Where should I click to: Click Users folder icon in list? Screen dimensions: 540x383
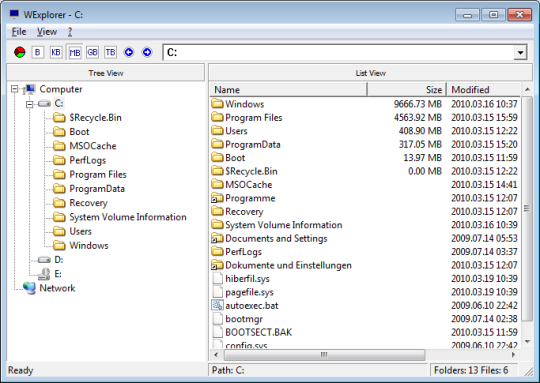tap(217, 130)
